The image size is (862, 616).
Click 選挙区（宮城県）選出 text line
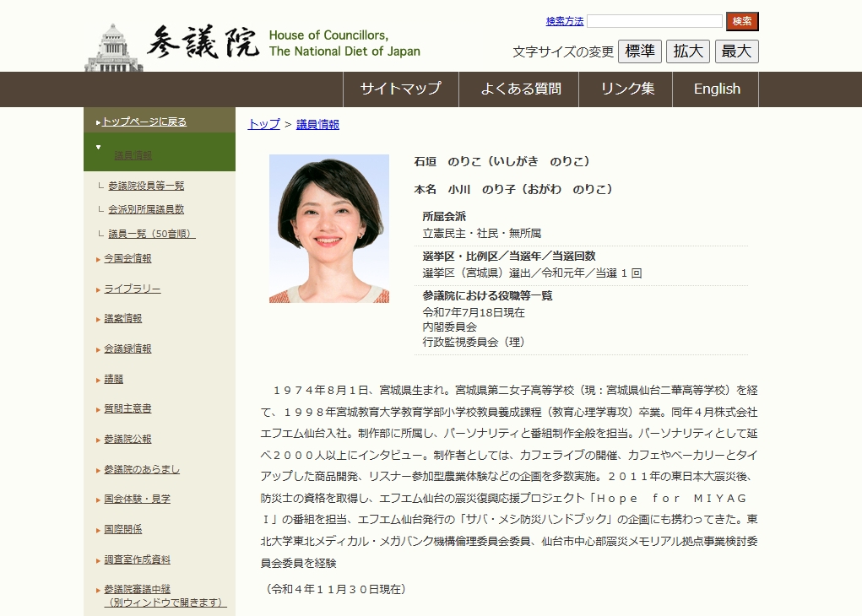click(x=532, y=273)
